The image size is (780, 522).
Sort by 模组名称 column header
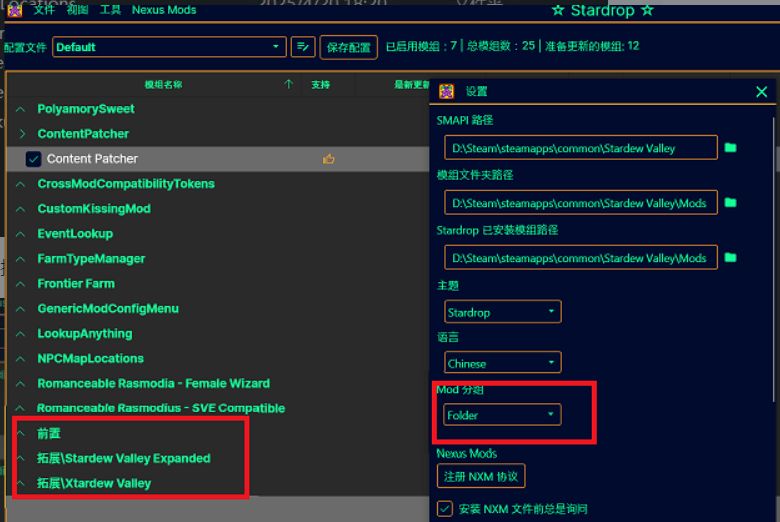point(163,85)
